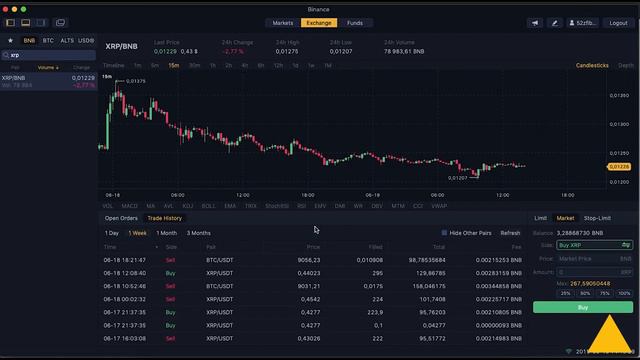
Task: Select XRP/BNB pair row
Action: point(49,81)
